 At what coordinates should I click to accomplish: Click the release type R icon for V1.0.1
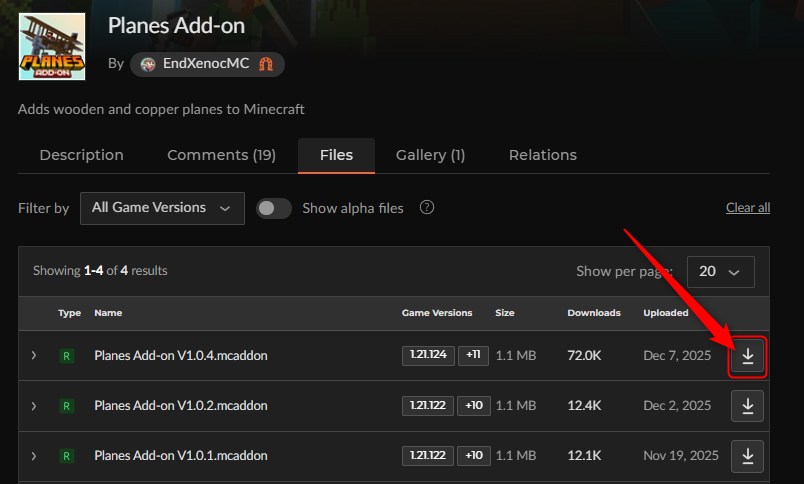(x=66, y=456)
